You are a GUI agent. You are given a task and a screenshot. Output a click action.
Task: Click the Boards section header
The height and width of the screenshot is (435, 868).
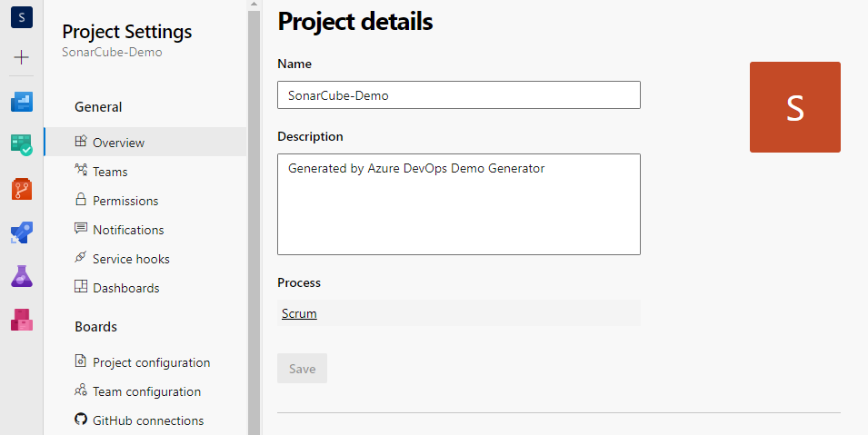(x=95, y=327)
